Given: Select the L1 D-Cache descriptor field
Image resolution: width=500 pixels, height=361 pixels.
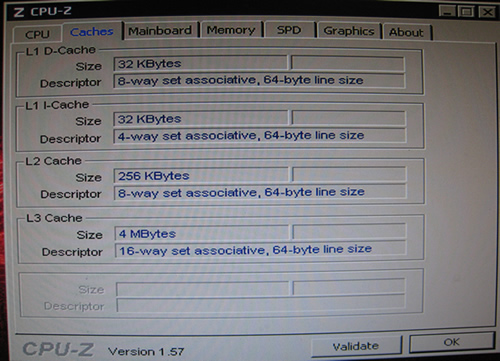Looking at the screenshot, I should pos(259,80).
